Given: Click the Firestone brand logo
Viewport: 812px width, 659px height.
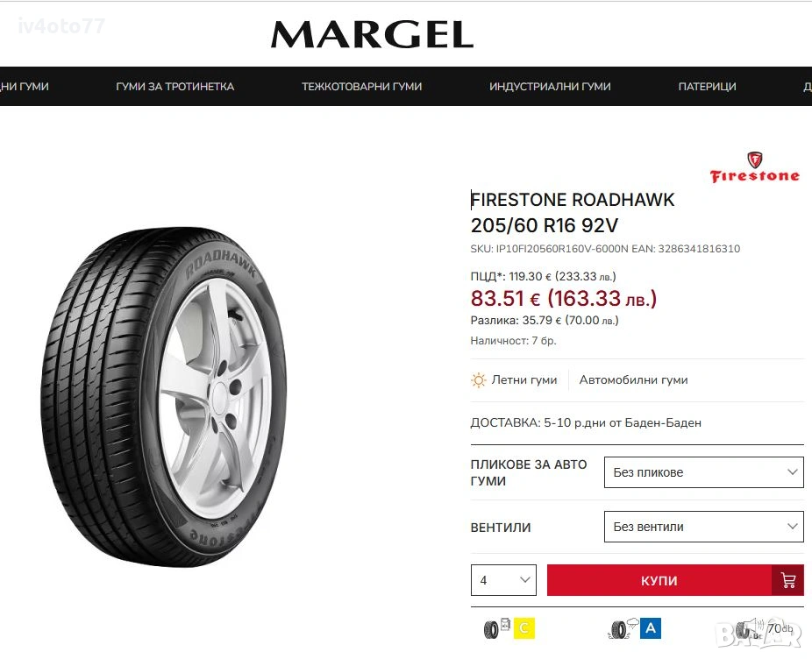Looking at the screenshot, I should pyautogui.click(x=754, y=167).
